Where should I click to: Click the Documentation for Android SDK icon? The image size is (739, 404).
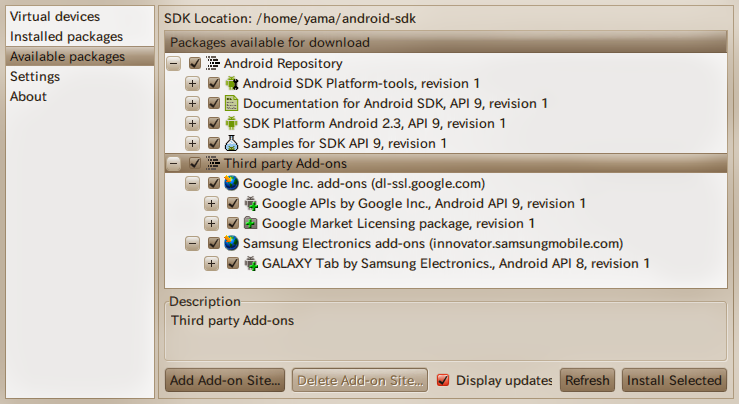pos(231,103)
